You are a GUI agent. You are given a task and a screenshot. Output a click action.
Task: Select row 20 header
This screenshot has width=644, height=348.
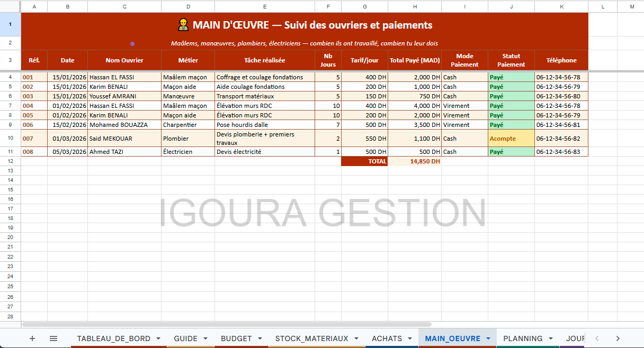[x=11, y=237]
